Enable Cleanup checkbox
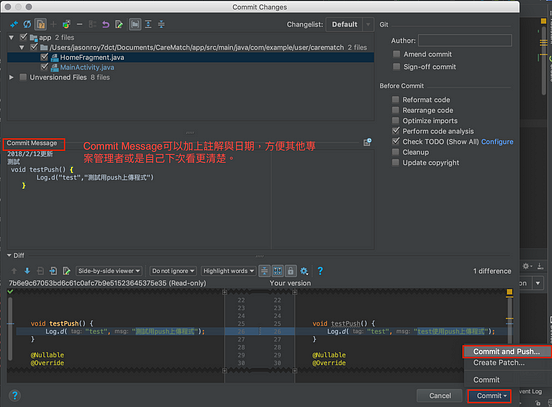The image size is (552, 407). (396, 152)
